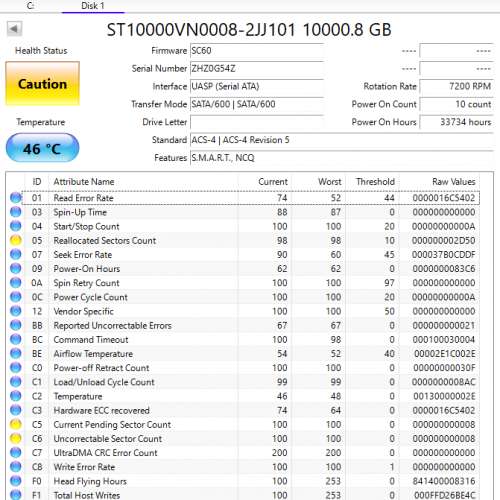Select the Reported Uncorrectable Errors attribute name
The width and height of the screenshot is (500, 500).
coord(112,325)
